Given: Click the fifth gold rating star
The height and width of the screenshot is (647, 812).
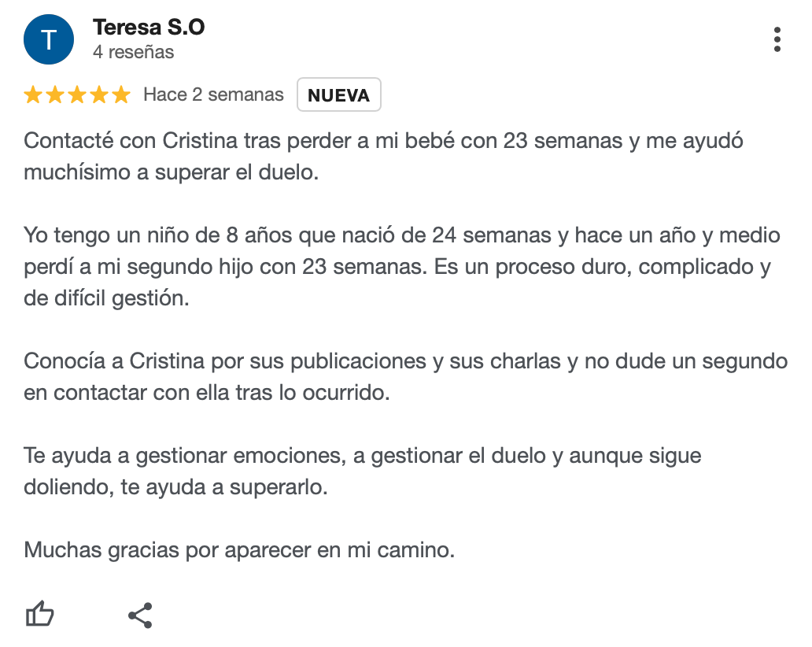Looking at the screenshot, I should point(121,95).
